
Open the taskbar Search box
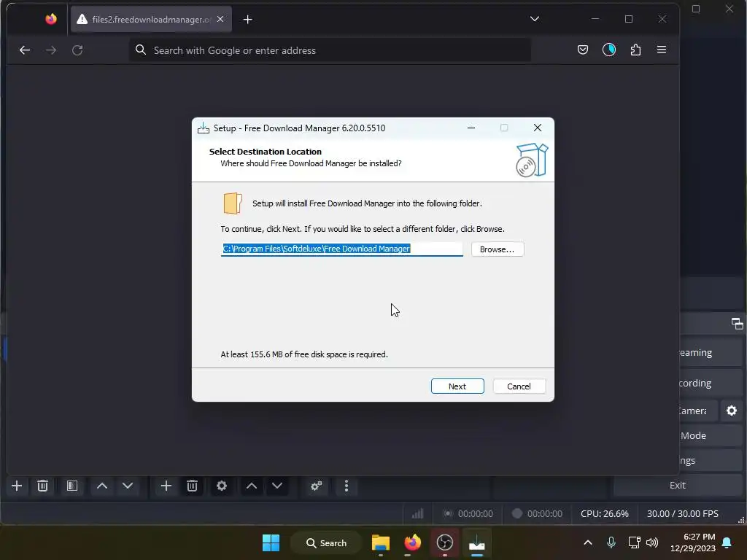(326, 542)
